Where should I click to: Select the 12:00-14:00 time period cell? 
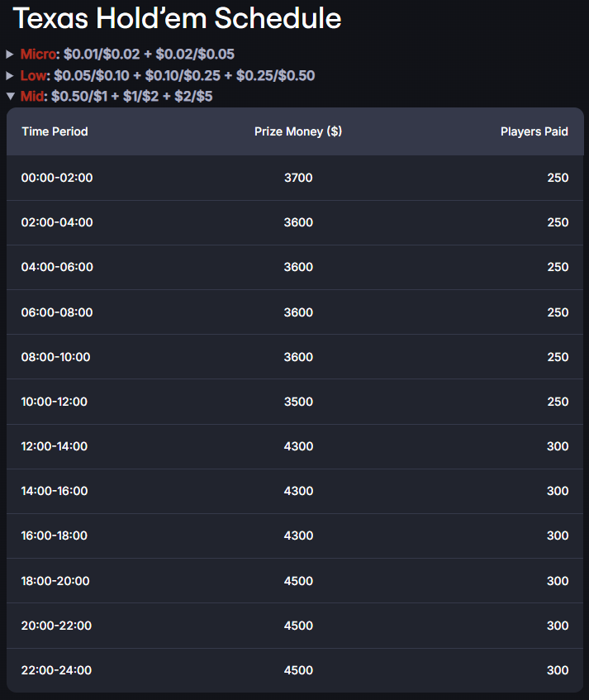55,446
